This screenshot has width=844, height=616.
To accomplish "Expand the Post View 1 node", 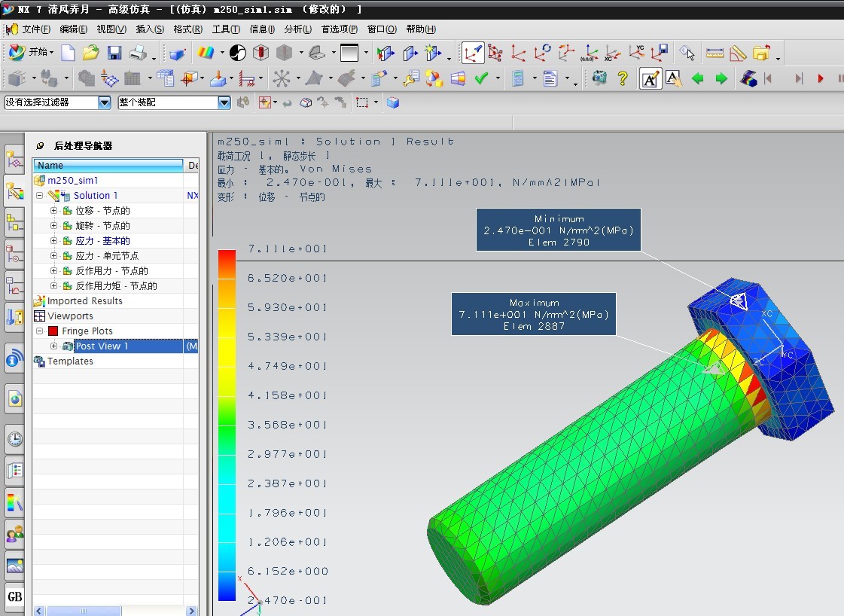I will click(53, 346).
